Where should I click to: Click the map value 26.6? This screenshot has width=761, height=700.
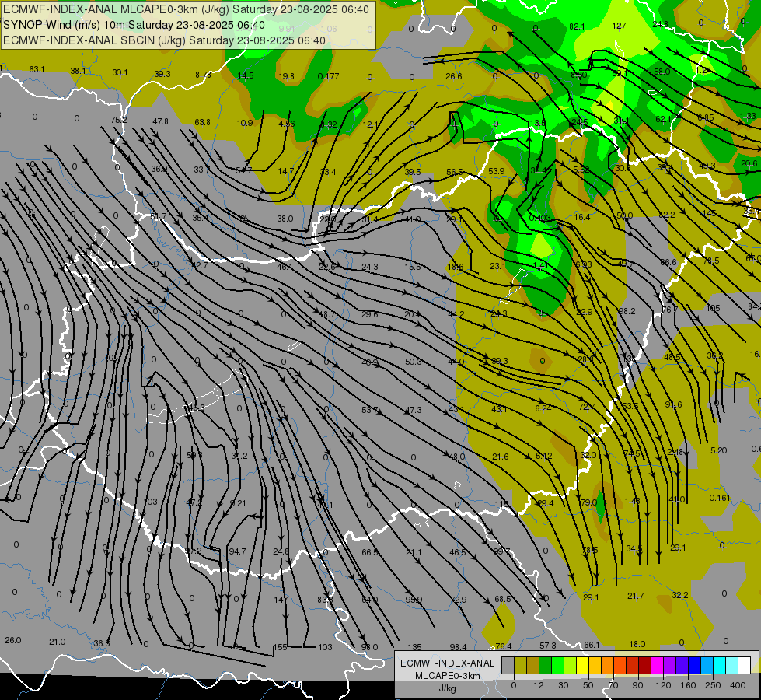453,76
